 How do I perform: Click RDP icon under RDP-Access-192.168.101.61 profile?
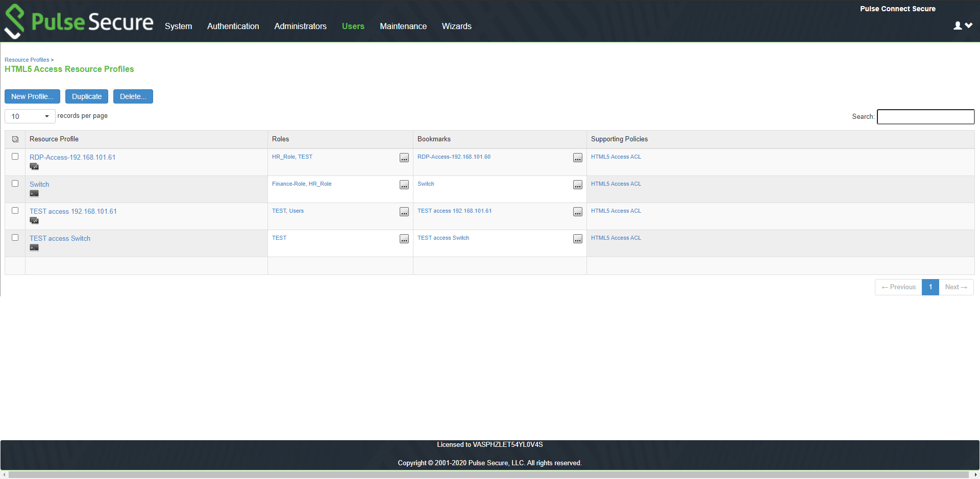[34, 167]
